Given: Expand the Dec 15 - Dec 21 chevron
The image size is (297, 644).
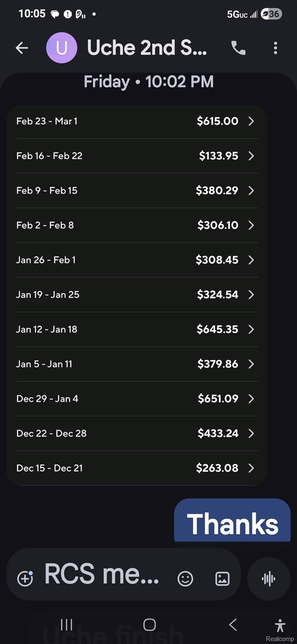Looking at the screenshot, I should click(251, 468).
